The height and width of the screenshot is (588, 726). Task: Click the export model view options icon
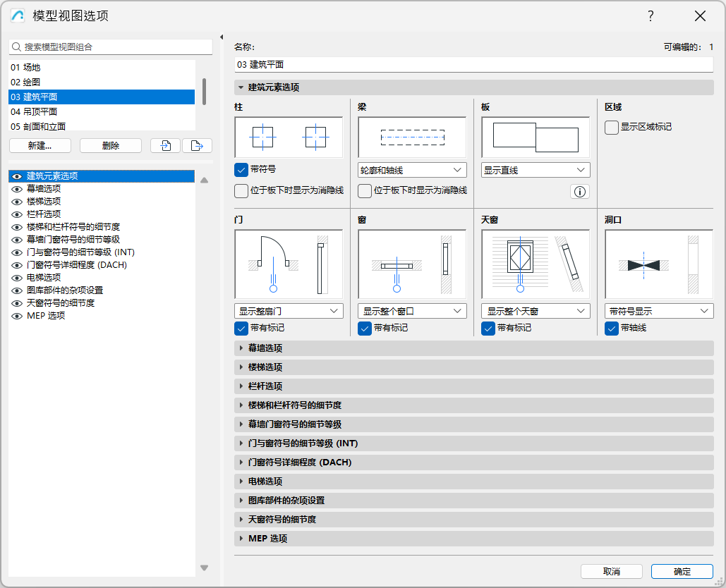pyautogui.click(x=196, y=145)
